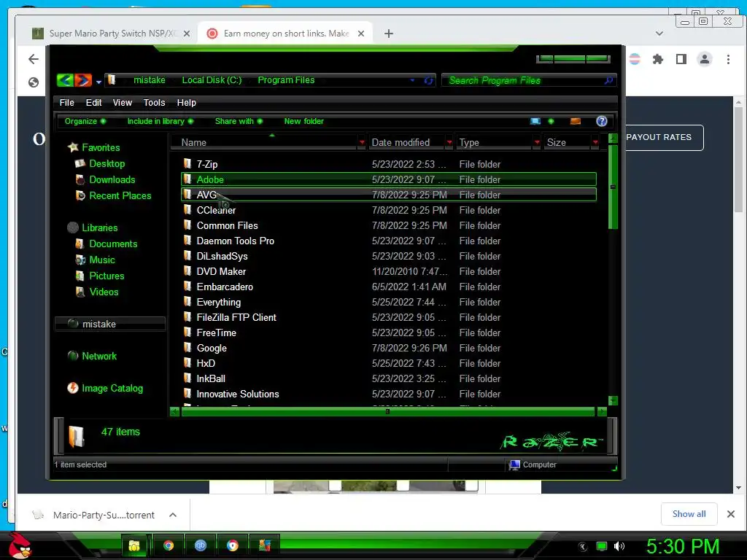747x560 pixels.
Task: Open the Edit menu
Action: click(x=93, y=102)
